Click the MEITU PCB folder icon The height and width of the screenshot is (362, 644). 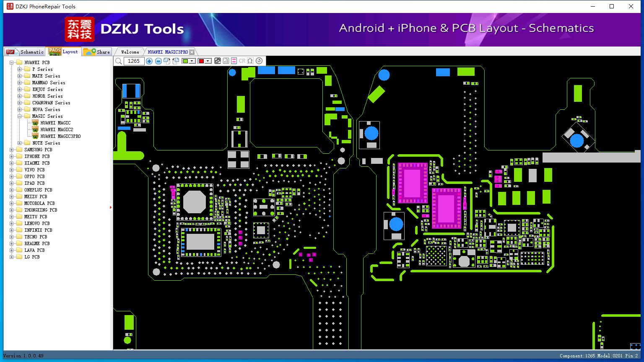click(x=19, y=217)
